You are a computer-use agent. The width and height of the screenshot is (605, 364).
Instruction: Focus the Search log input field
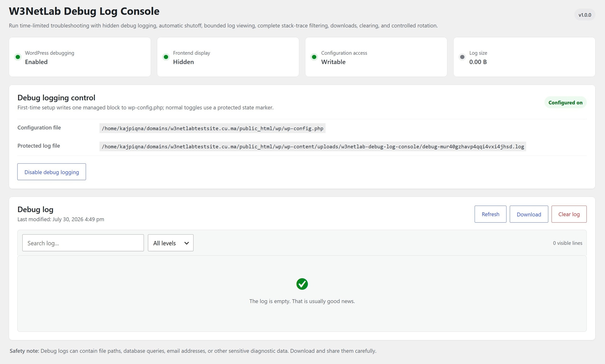[83, 243]
